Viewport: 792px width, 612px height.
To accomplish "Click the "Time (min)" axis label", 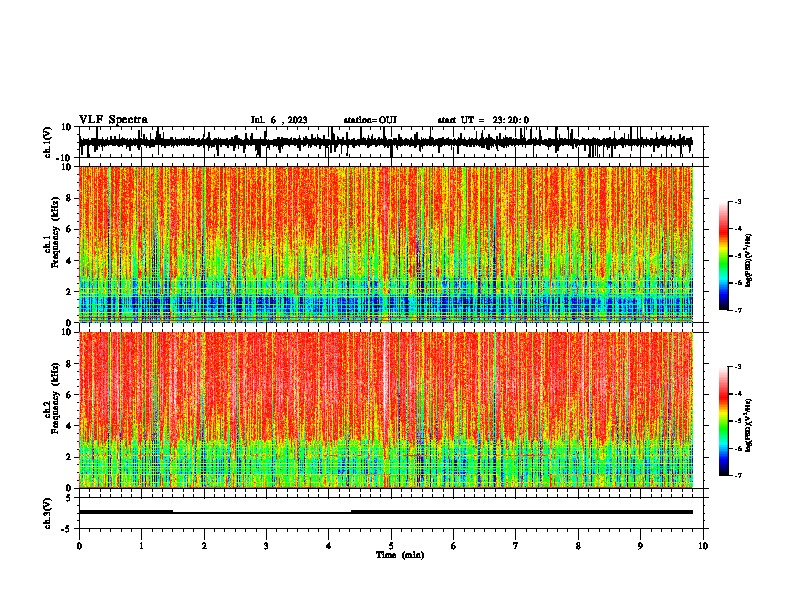I will tap(400, 555).
